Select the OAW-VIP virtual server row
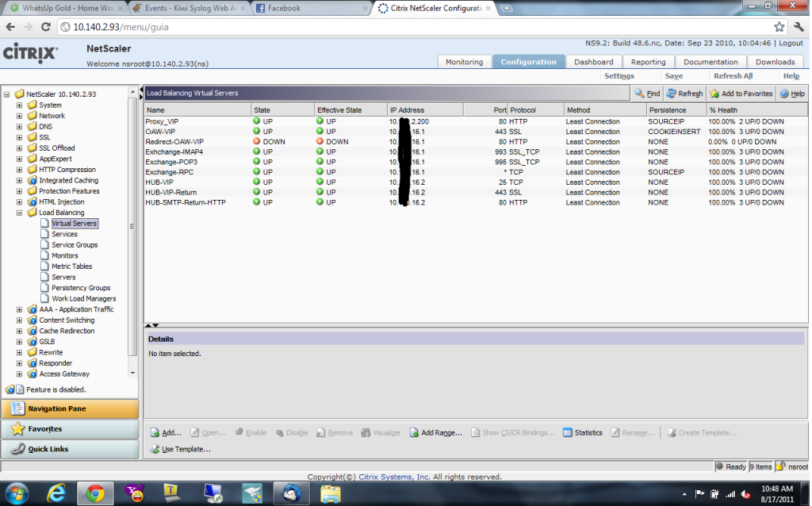The width and height of the screenshot is (812, 506). [476, 132]
